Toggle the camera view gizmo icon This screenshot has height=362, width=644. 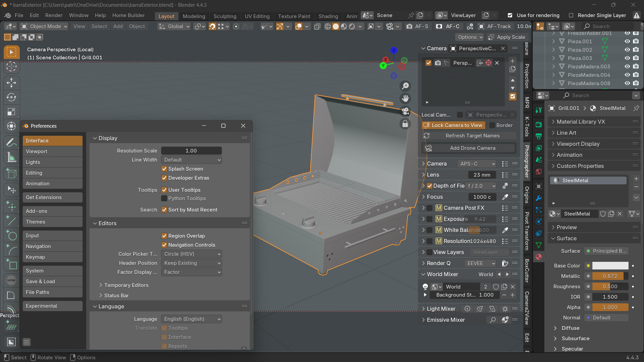pyautogui.click(x=405, y=111)
